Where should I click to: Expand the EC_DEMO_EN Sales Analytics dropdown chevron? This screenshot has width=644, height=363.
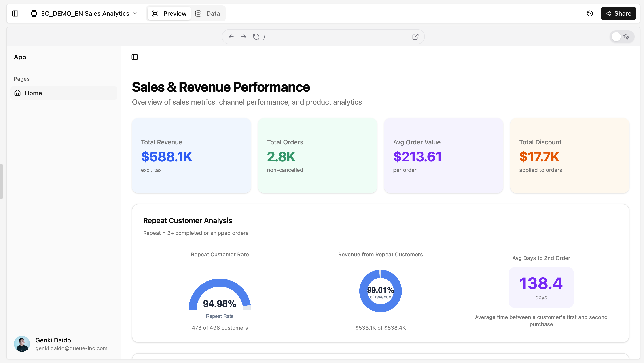coord(135,13)
